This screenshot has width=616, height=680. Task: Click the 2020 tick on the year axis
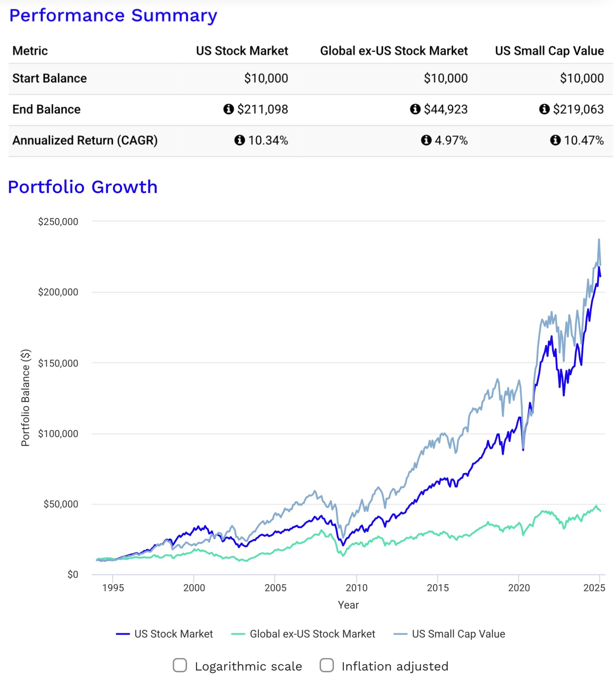coord(519,588)
